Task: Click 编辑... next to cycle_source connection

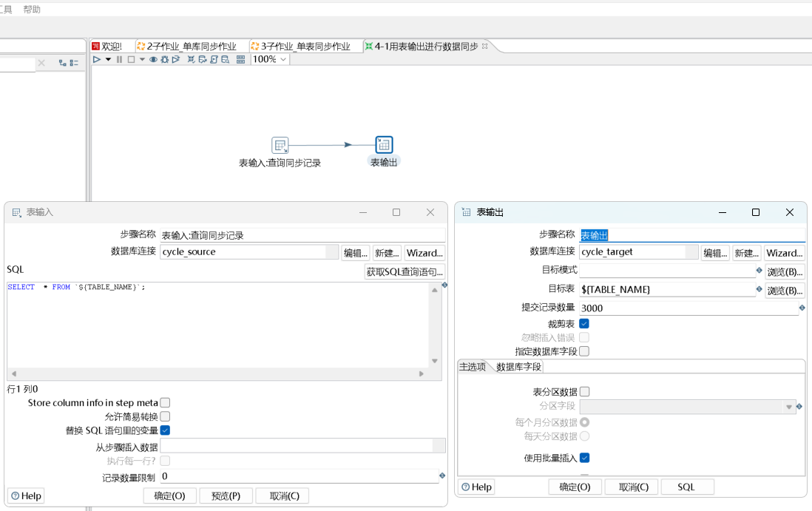Action: 355,253
